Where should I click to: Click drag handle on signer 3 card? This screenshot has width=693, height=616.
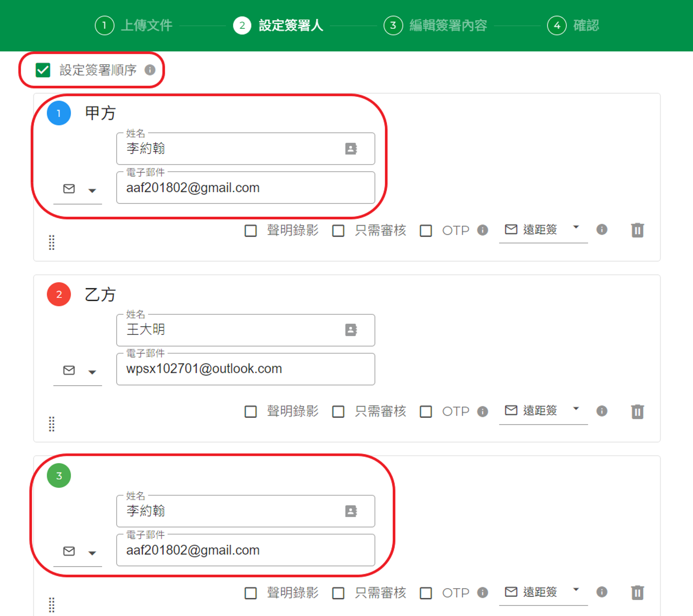(52, 605)
